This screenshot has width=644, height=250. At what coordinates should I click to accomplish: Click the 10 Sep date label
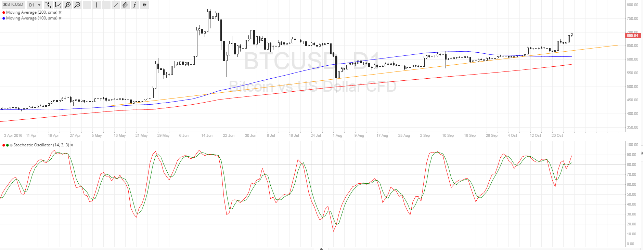click(448, 135)
